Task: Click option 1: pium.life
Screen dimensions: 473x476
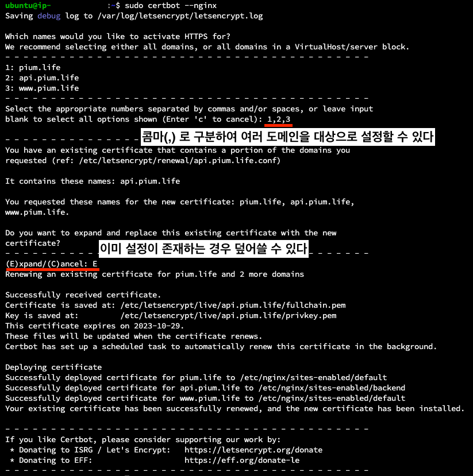Action: coord(33,67)
